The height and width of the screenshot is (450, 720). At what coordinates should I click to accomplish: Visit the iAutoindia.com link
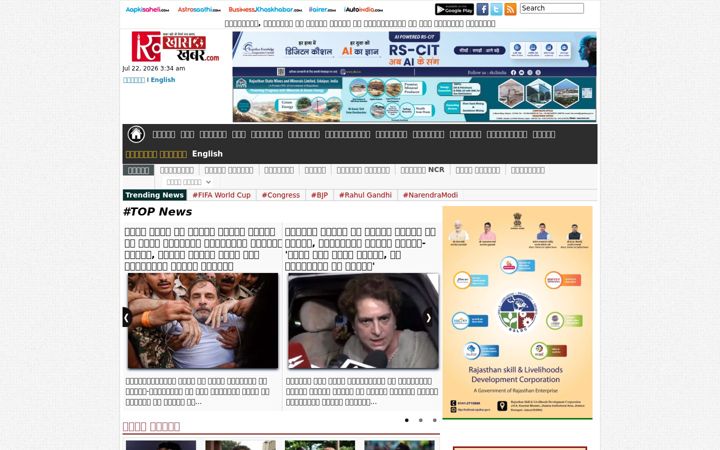coord(363,10)
